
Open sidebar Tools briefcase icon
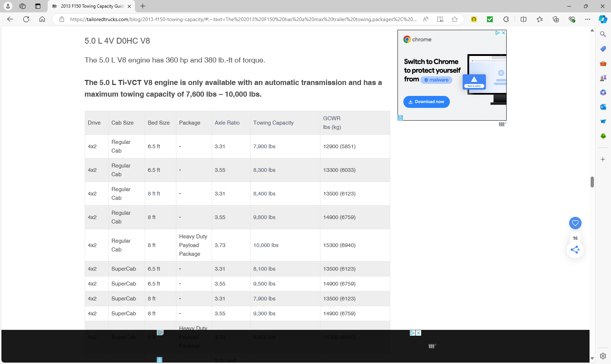click(603, 63)
